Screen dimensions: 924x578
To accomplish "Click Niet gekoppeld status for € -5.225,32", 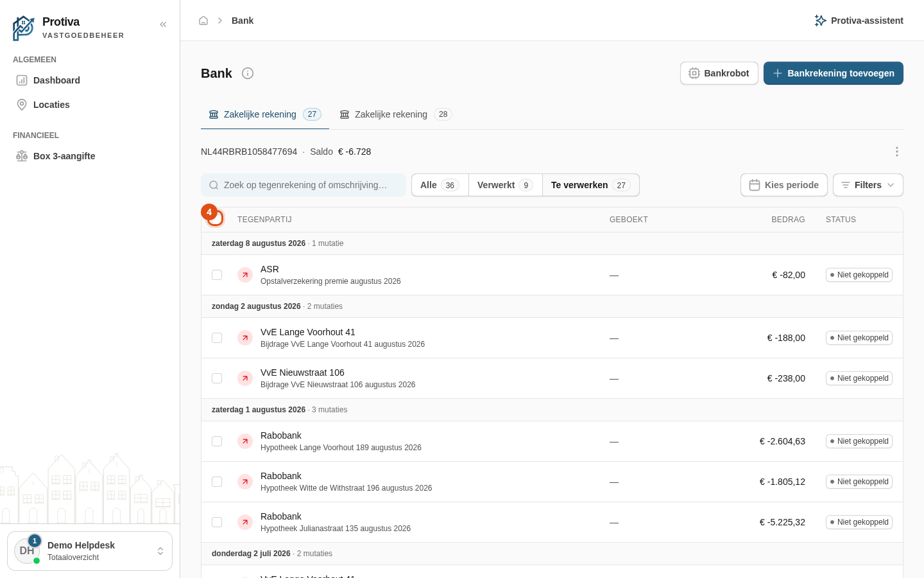I will pyautogui.click(x=859, y=522).
